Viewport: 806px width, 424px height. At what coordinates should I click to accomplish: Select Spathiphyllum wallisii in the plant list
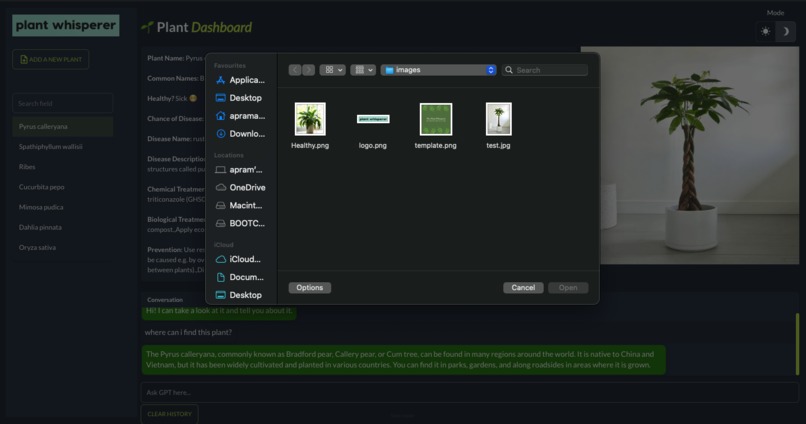(63, 146)
